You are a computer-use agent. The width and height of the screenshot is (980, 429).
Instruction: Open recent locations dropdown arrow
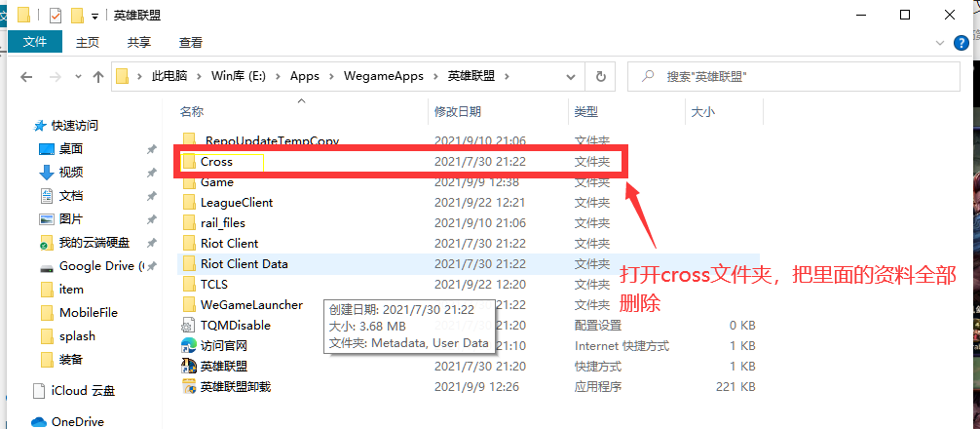pos(78,76)
